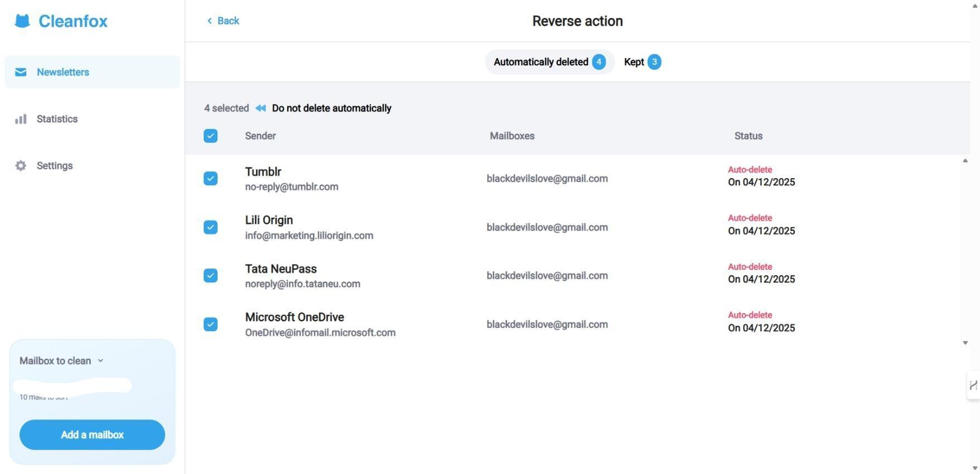Screen dimensions: 980x474
Task: Open the Statistics menu item
Action: pyautogui.click(x=57, y=119)
